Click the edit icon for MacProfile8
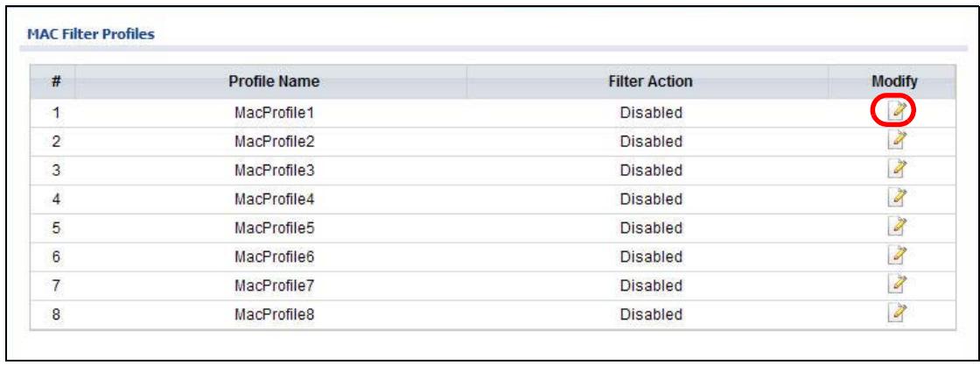 point(896,313)
